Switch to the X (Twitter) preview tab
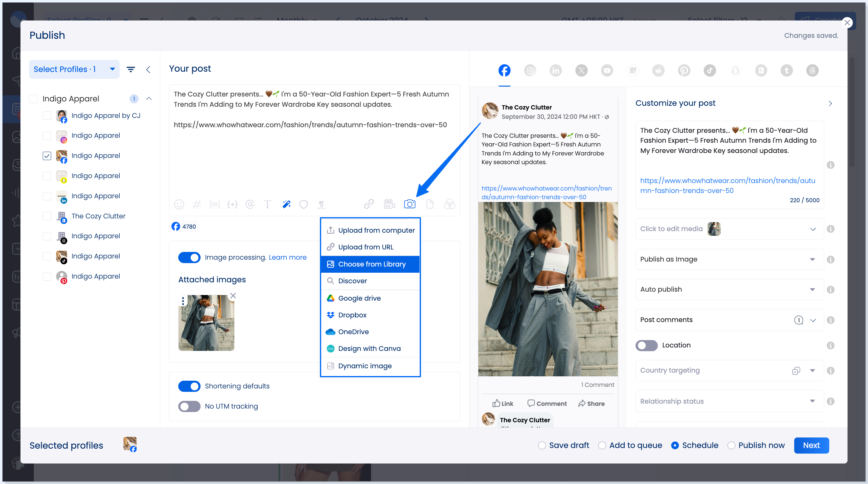Screen dimensions: 868x484 click(581, 70)
